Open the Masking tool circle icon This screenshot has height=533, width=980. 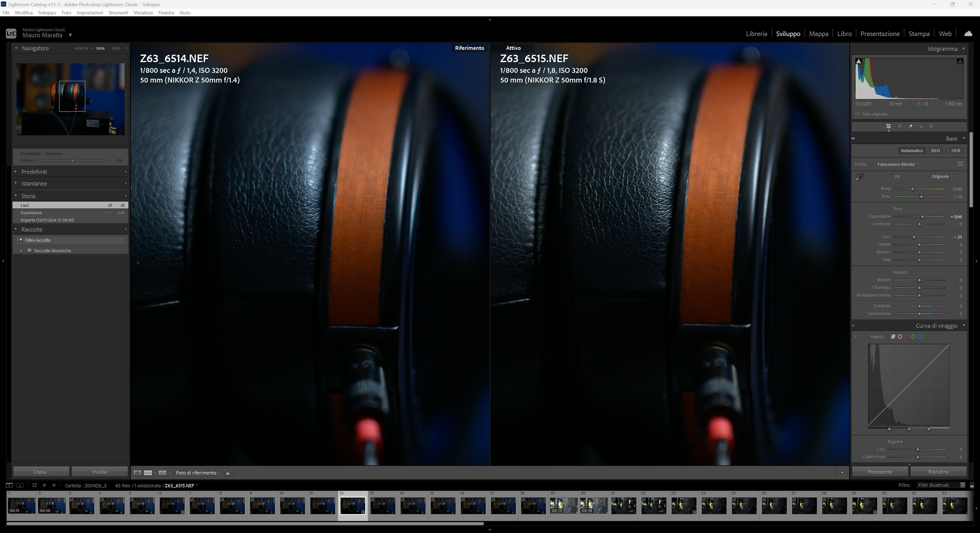click(932, 126)
